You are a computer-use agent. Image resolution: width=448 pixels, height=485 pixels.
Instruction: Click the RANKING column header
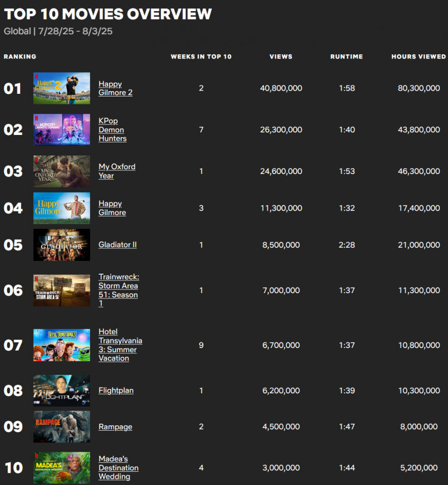20,56
